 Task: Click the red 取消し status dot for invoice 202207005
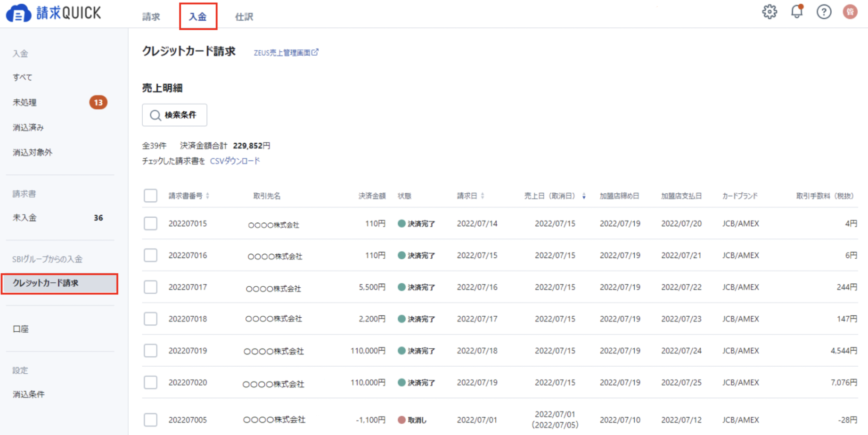point(401,420)
